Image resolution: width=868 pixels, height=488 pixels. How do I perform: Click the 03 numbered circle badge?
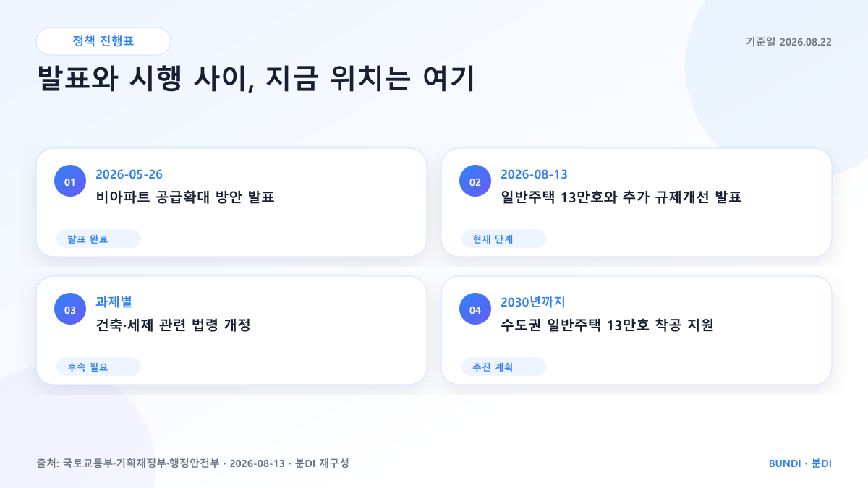[70, 309]
